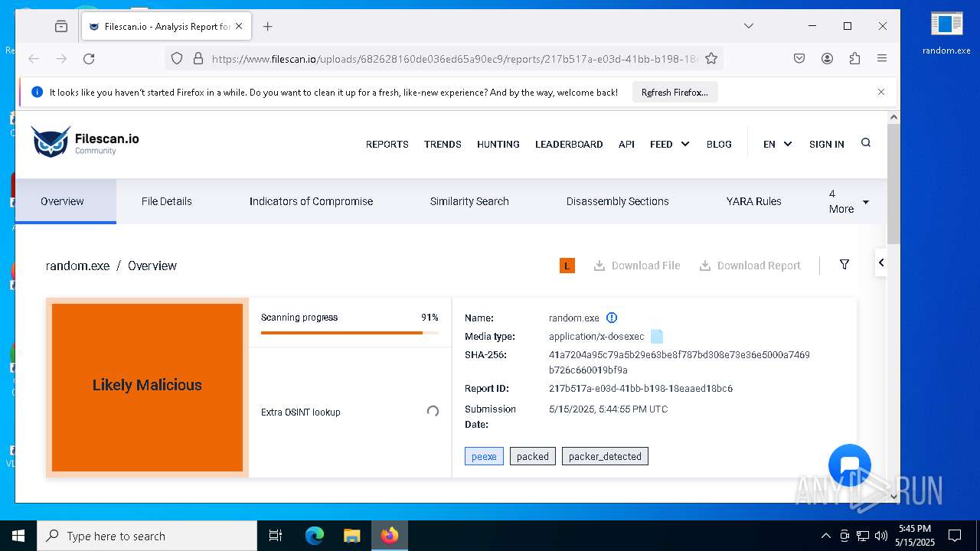Open the blue chat support bubble

pyautogui.click(x=850, y=465)
